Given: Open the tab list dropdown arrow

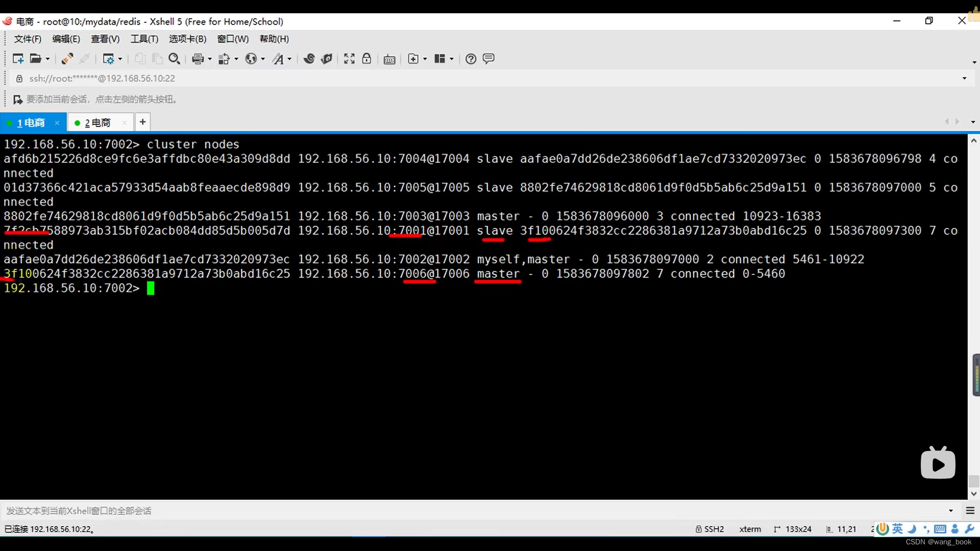Looking at the screenshot, I should pos(973,122).
